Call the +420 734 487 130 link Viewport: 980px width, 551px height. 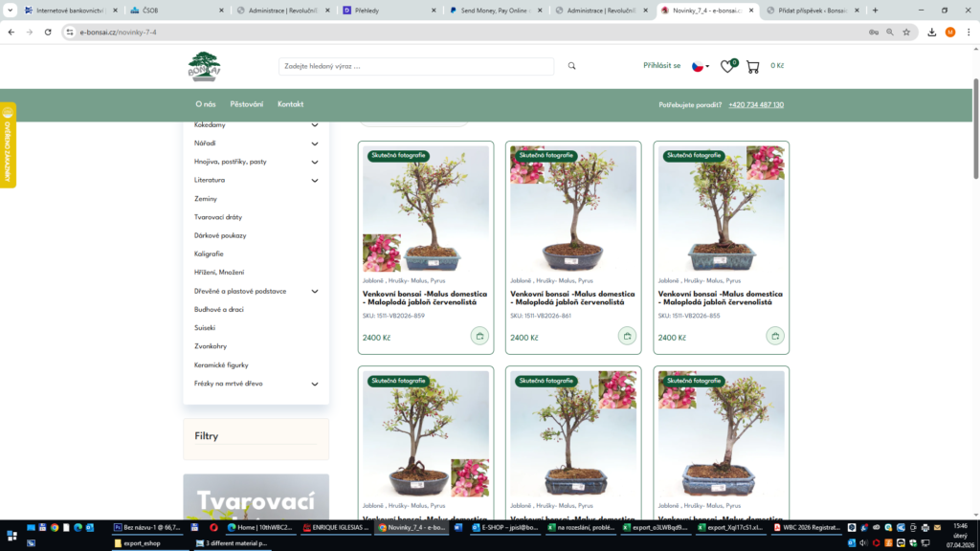pos(755,104)
